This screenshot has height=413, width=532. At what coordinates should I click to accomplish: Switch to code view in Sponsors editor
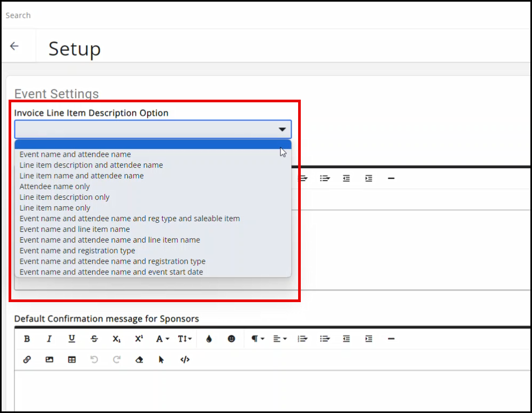(185, 360)
